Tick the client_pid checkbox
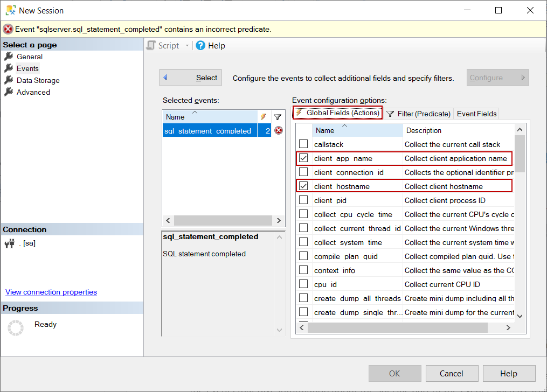The image size is (547, 392). click(303, 200)
